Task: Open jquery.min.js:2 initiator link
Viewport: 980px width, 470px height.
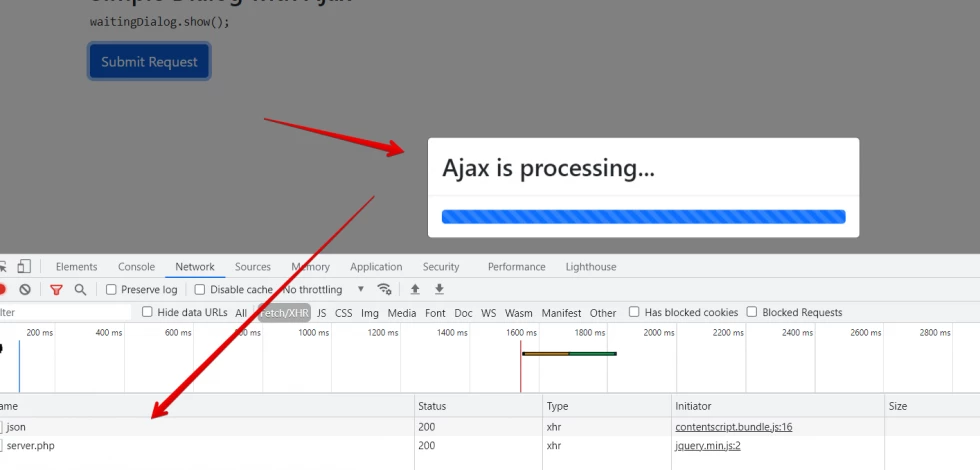Action: 708,446
